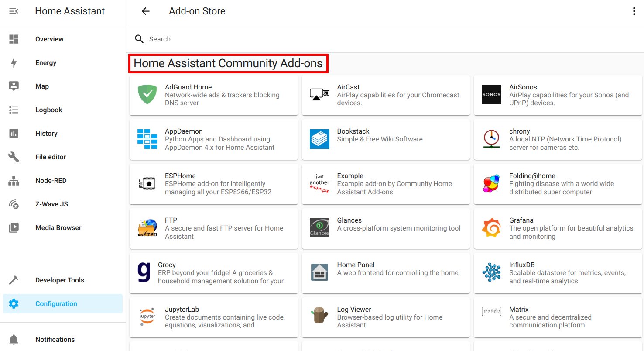Image resolution: width=644 pixels, height=351 pixels.
Task: Click the 'Home Assistant' sidebar title
Action: [x=70, y=11]
